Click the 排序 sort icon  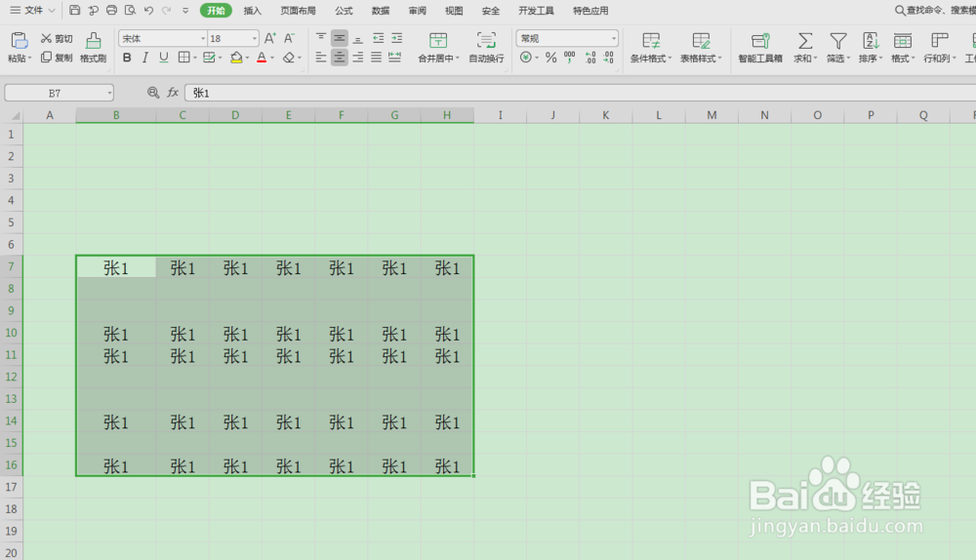[x=871, y=41]
